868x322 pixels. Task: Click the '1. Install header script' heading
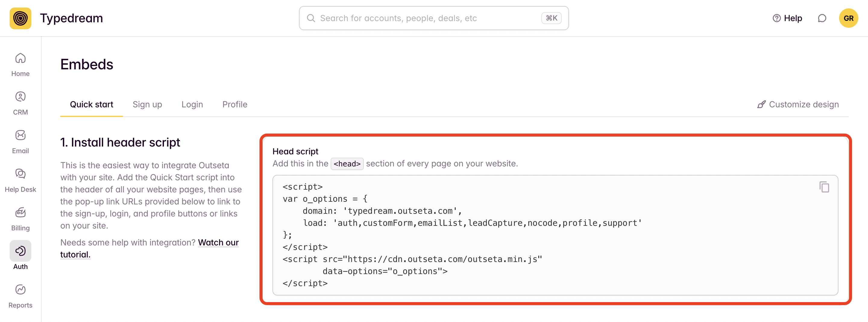120,142
